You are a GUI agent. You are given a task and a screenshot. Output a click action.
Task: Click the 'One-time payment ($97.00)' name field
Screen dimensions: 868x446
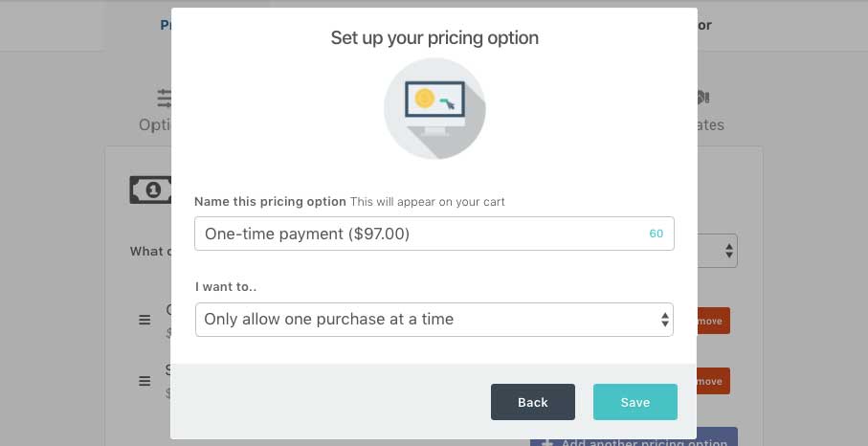tap(434, 234)
